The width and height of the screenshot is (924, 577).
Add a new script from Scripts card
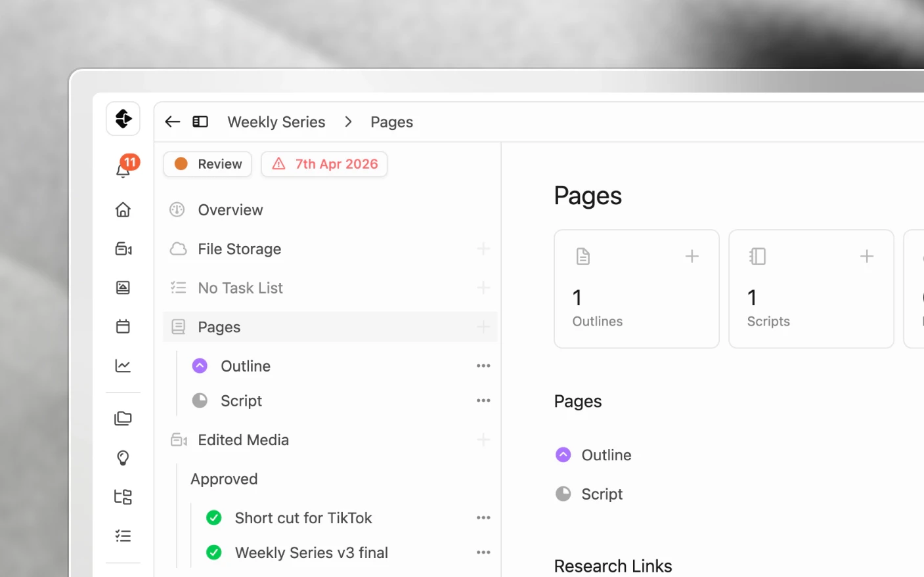pos(867,256)
